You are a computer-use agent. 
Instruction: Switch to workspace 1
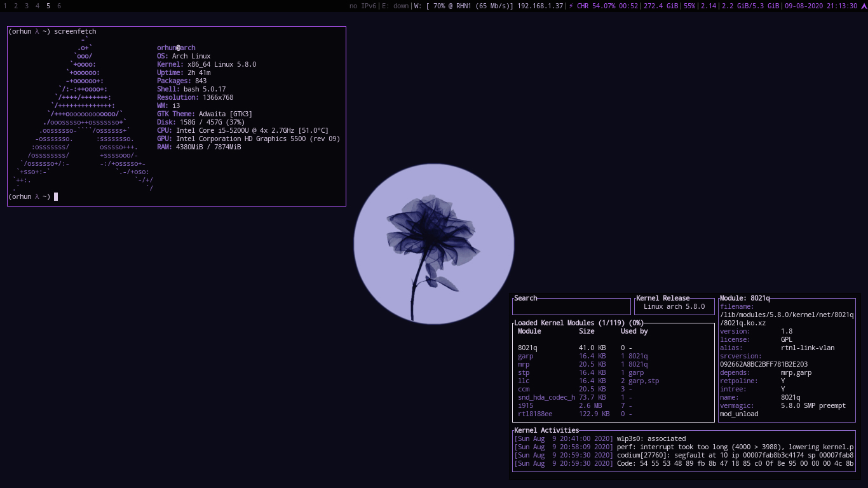pos(6,6)
